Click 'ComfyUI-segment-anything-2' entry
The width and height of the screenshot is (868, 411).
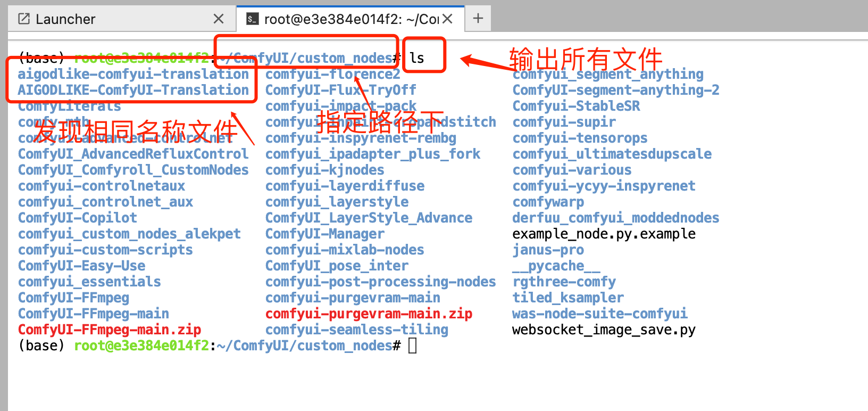(616, 90)
